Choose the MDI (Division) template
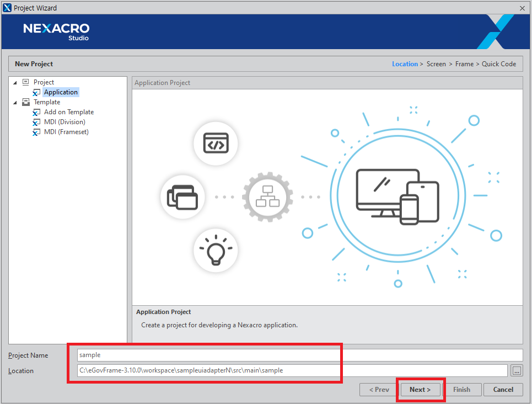Screen dimensions: 532x404 (65, 122)
